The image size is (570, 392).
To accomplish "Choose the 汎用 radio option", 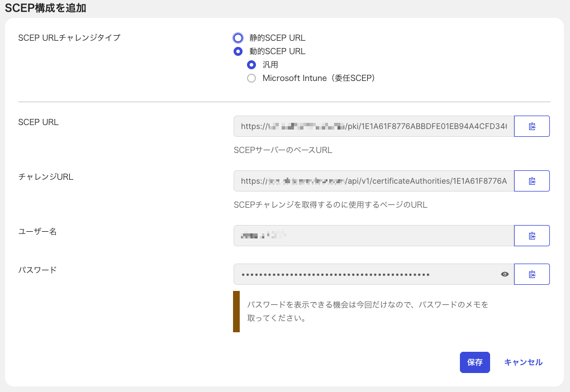I will coord(251,65).
